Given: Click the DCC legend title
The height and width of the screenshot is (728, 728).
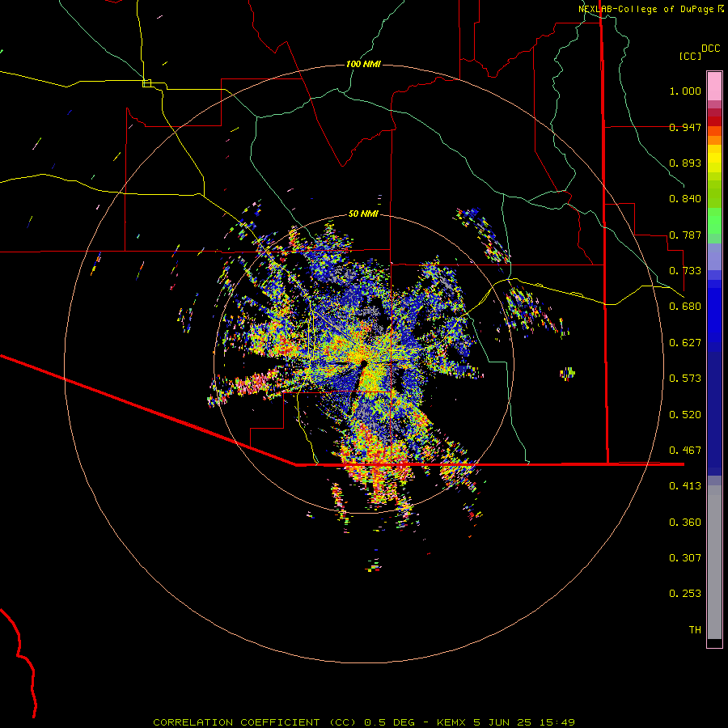Looking at the screenshot, I should point(710,49).
